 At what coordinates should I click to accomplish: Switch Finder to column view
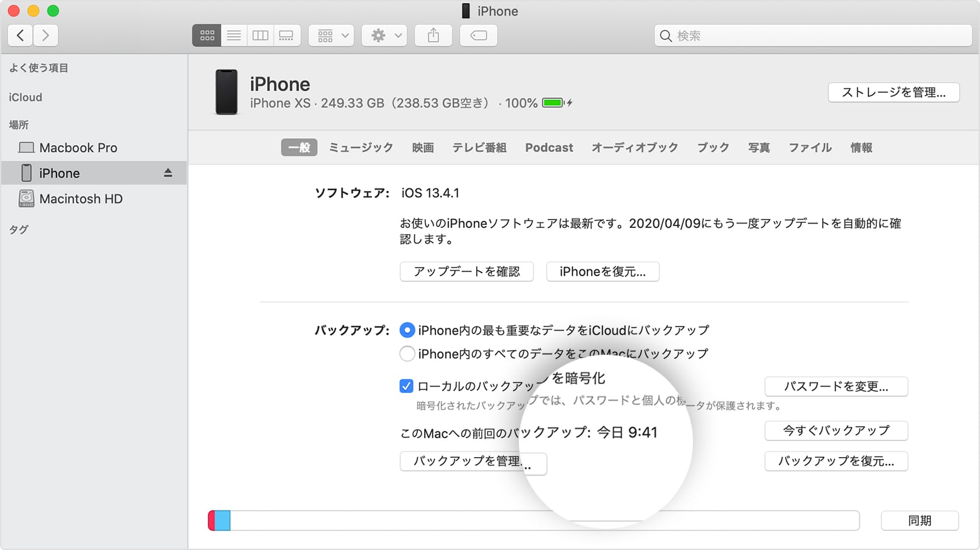(260, 36)
